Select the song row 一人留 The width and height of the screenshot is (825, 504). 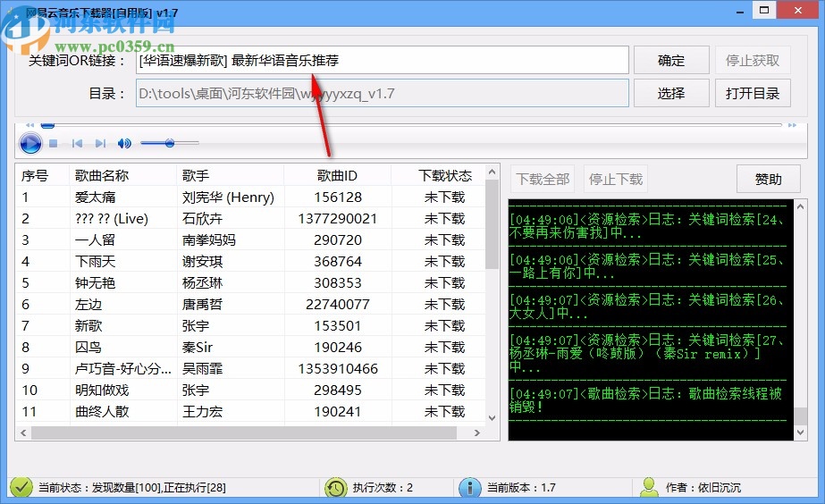pos(250,239)
